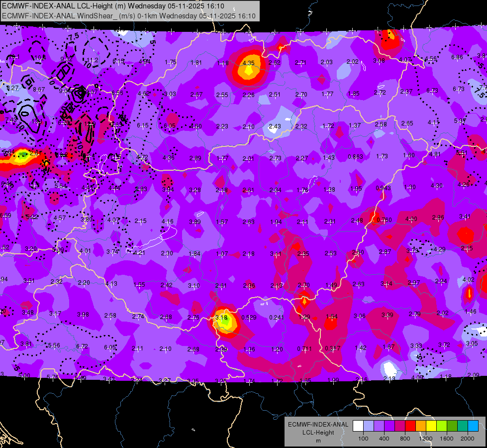Select the dark green legend swatch
Image resolution: width=487 pixels, height=448 pixels.
point(452,426)
